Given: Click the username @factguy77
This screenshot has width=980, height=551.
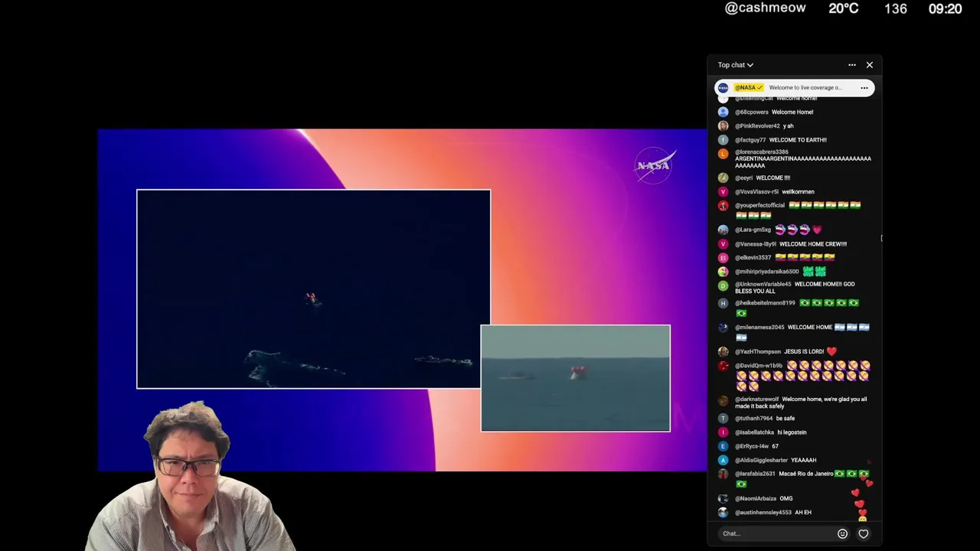Looking at the screenshot, I should tap(750, 140).
